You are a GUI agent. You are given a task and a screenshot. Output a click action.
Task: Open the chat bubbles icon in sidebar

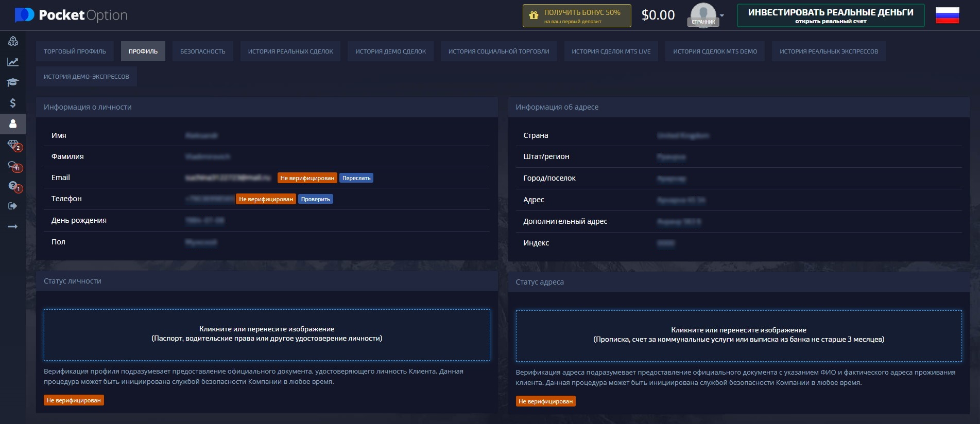click(13, 166)
